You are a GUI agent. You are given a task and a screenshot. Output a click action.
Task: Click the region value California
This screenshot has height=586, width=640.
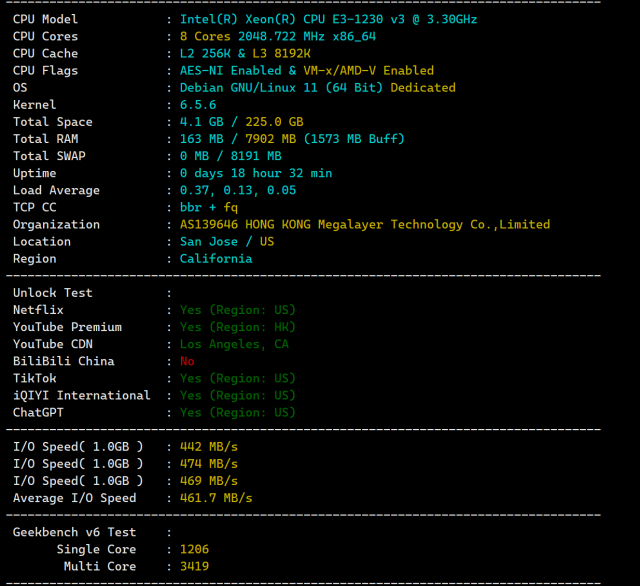pyautogui.click(x=216, y=259)
